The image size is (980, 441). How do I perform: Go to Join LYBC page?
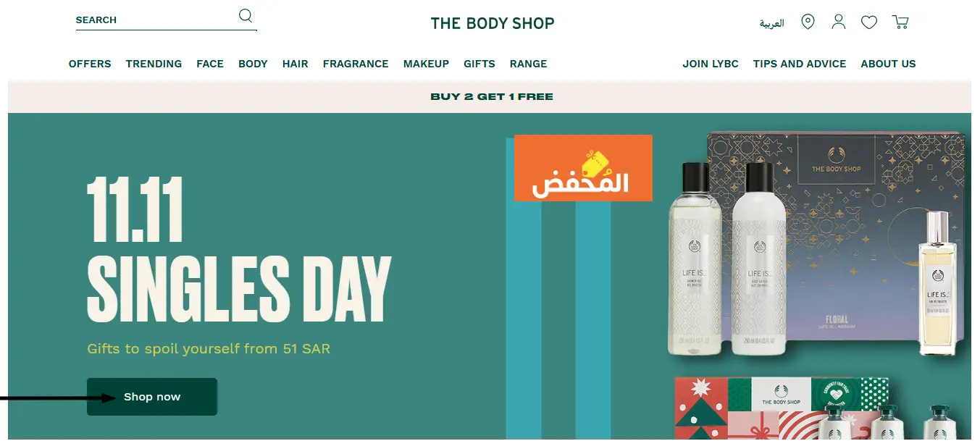(x=711, y=64)
